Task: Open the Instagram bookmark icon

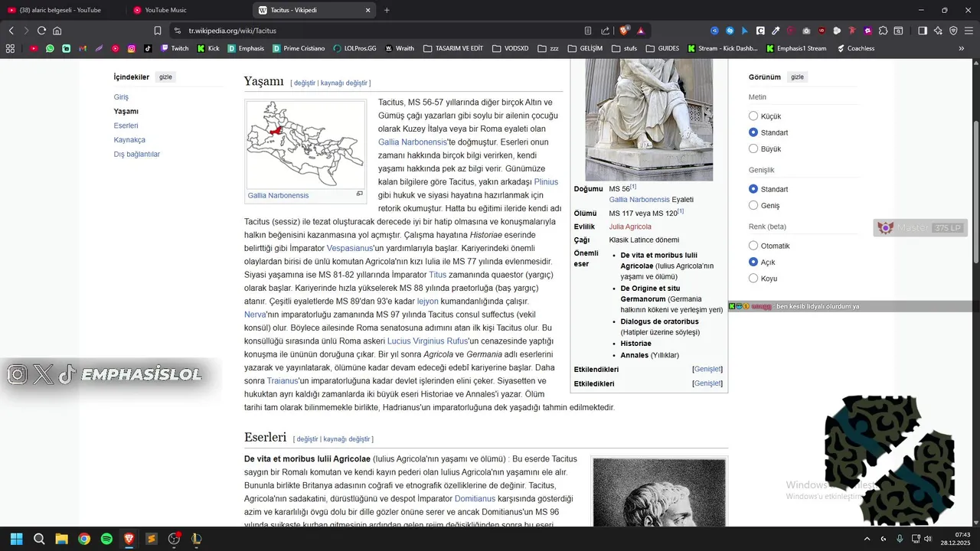Action: 132,48
